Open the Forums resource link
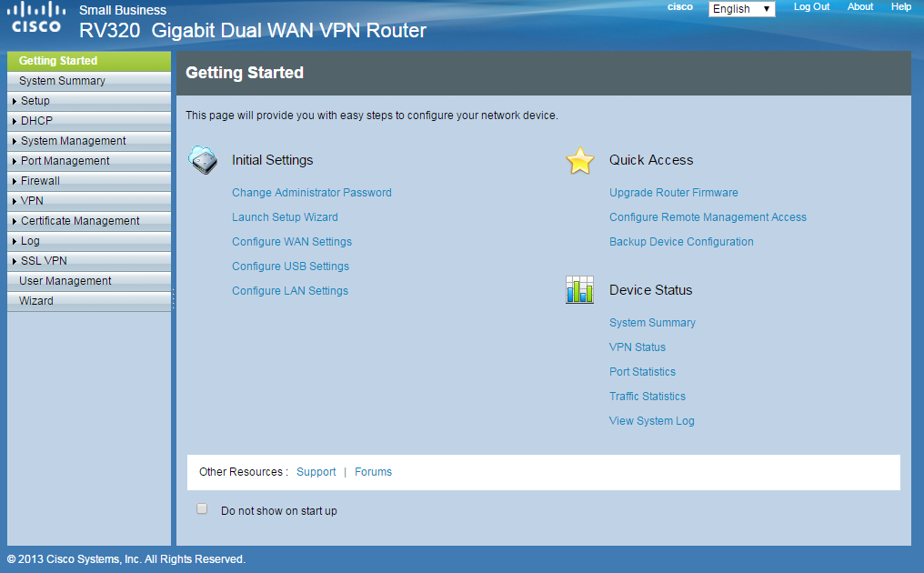The width and height of the screenshot is (924, 573). [x=373, y=472]
